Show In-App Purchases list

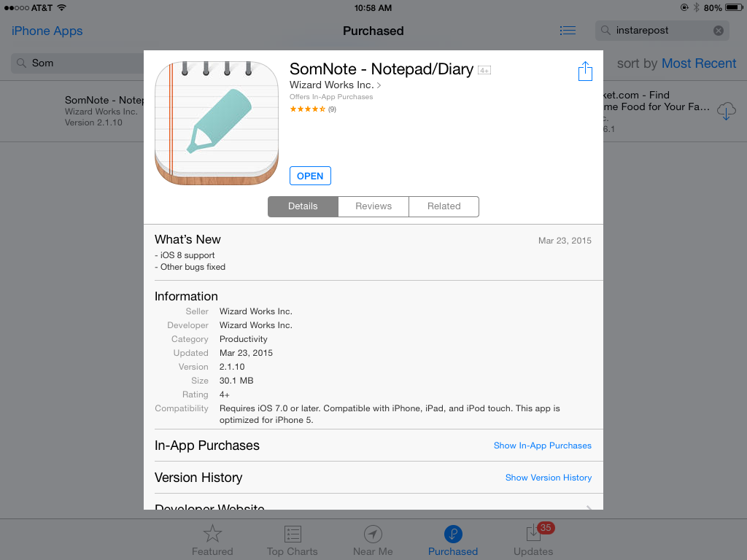point(542,446)
